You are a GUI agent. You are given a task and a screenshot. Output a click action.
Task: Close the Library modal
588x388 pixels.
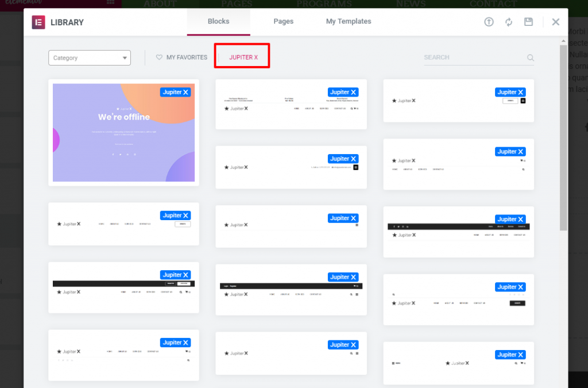coord(555,22)
